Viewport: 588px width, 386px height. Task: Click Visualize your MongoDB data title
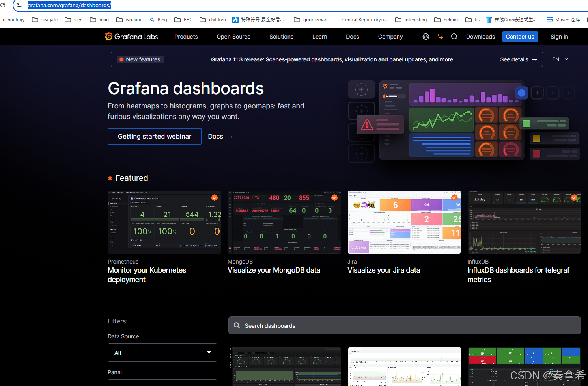click(274, 270)
